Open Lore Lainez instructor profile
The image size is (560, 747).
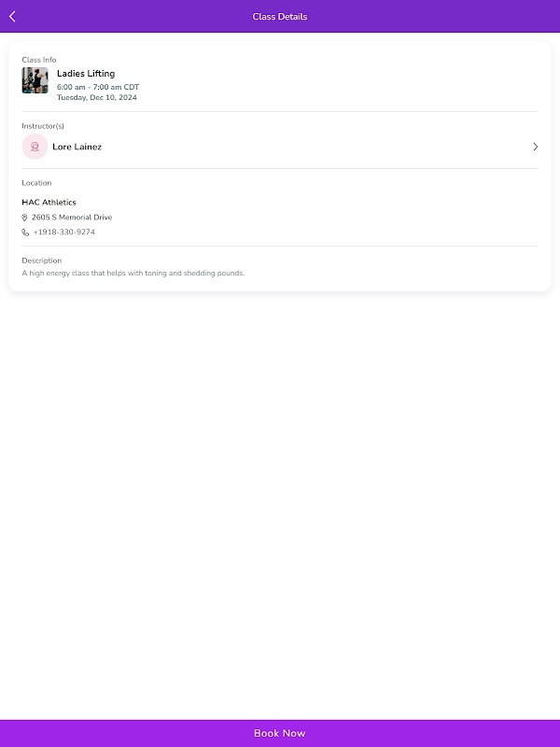(x=77, y=147)
